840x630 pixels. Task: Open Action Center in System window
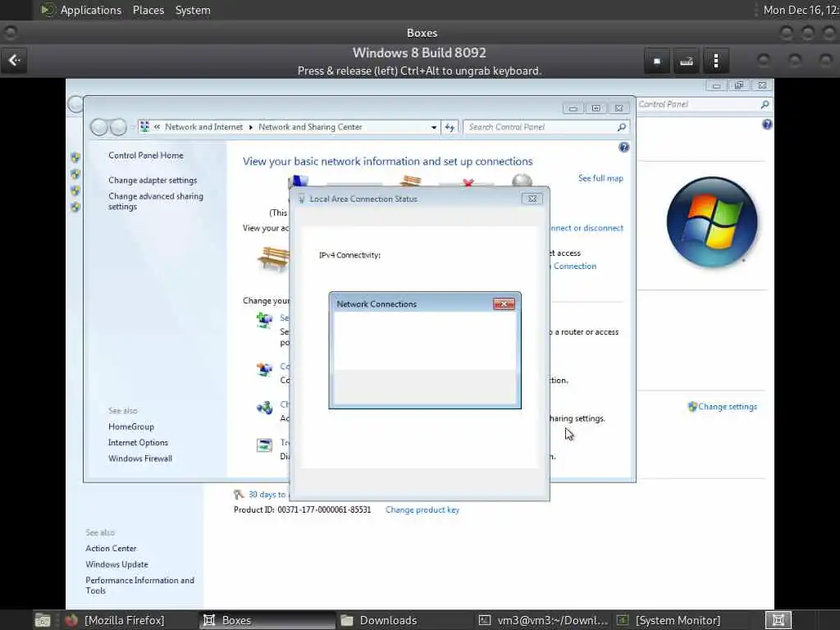coord(111,549)
